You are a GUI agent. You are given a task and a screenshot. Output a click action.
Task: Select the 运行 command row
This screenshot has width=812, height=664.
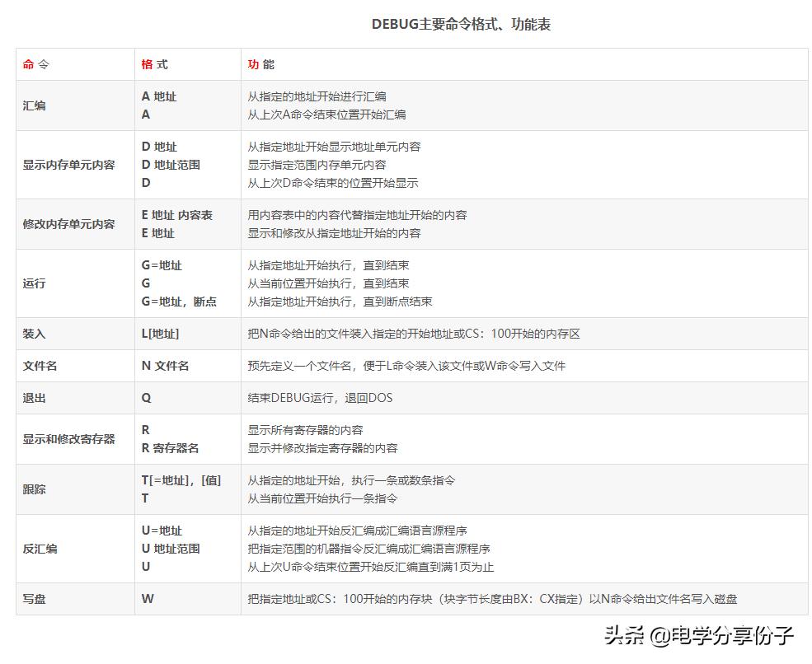click(34, 283)
